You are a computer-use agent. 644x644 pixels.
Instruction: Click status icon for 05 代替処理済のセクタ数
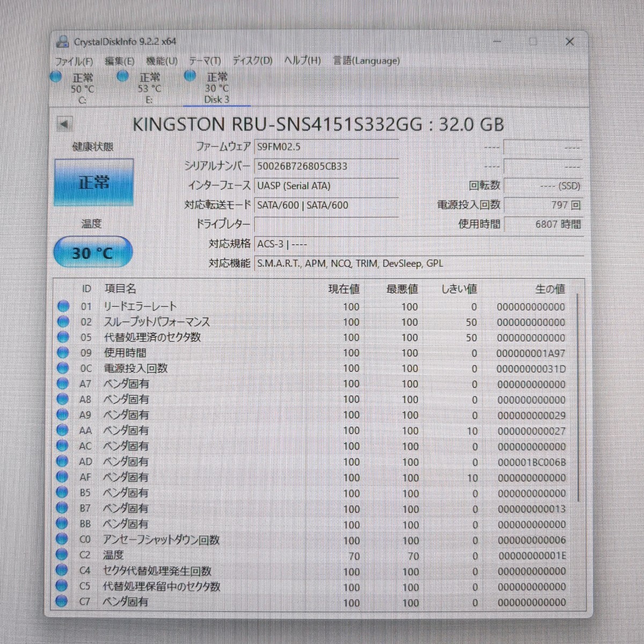pos(63,337)
